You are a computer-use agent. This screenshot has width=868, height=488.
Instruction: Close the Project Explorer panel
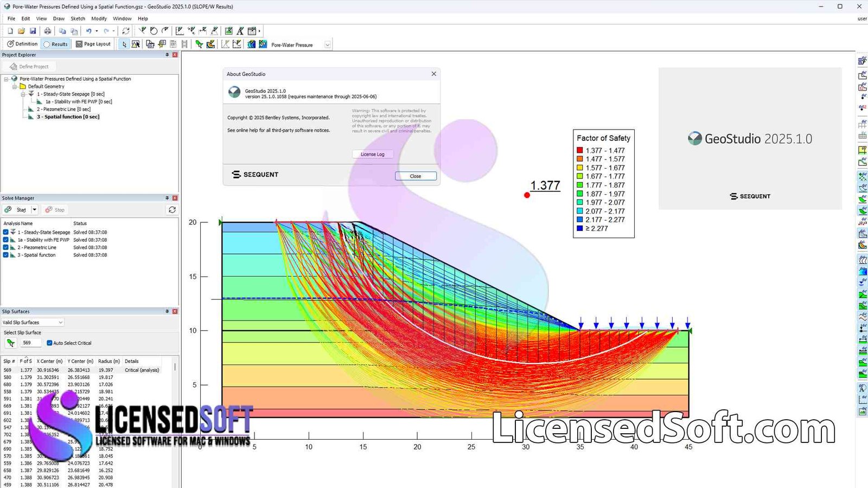tap(175, 55)
